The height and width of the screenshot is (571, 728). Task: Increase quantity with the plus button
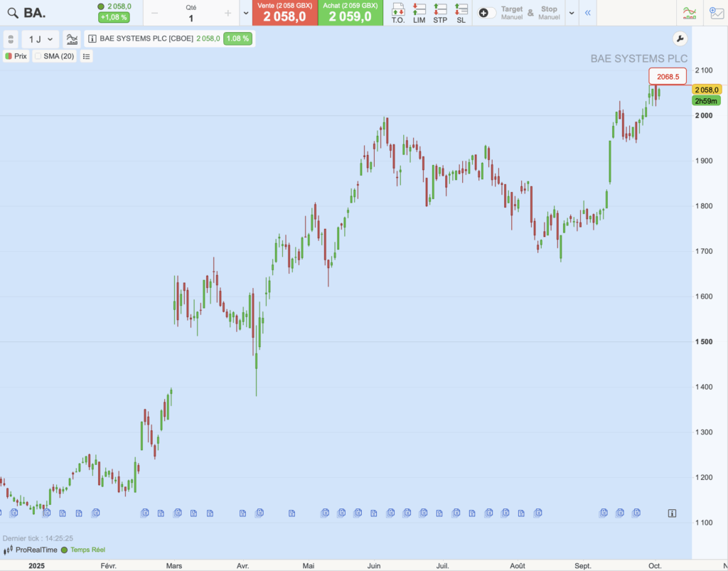tap(227, 13)
